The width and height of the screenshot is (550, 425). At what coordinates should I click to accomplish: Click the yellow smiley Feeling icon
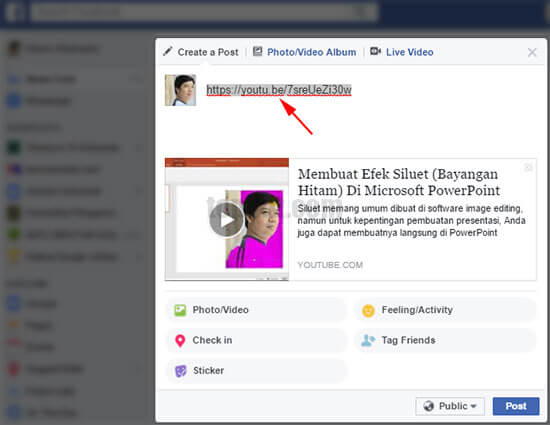coord(368,311)
